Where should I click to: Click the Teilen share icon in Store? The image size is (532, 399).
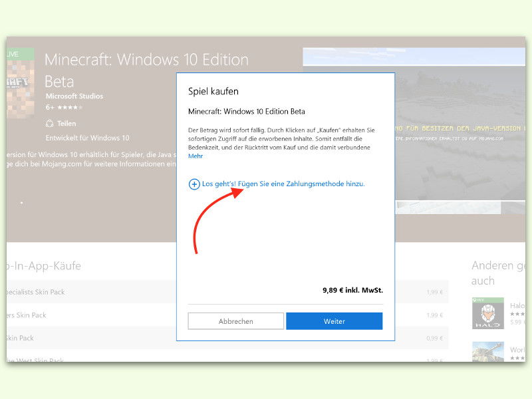pos(49,124)
